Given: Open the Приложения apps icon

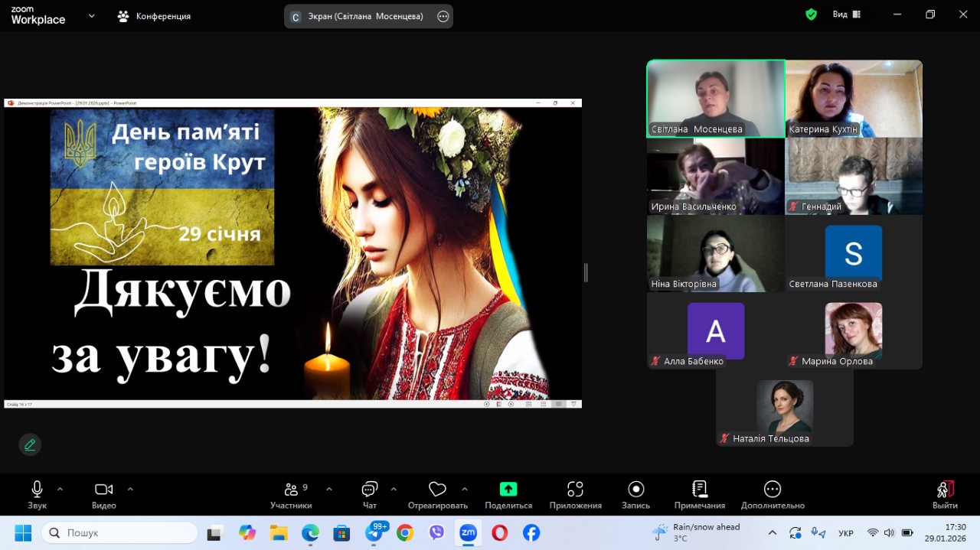Looking at the screenshot, I should pyautogui.click(x=575, y=490).
